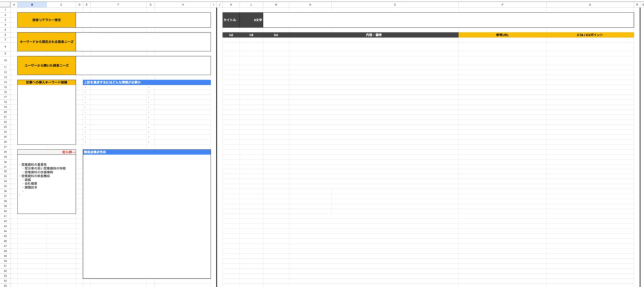Image resolution: width=644 pixels, height=287 pixels.
Task: Click the 上記を達成するにはどんな情報が必要か header
Action: [x=147, y=82]
